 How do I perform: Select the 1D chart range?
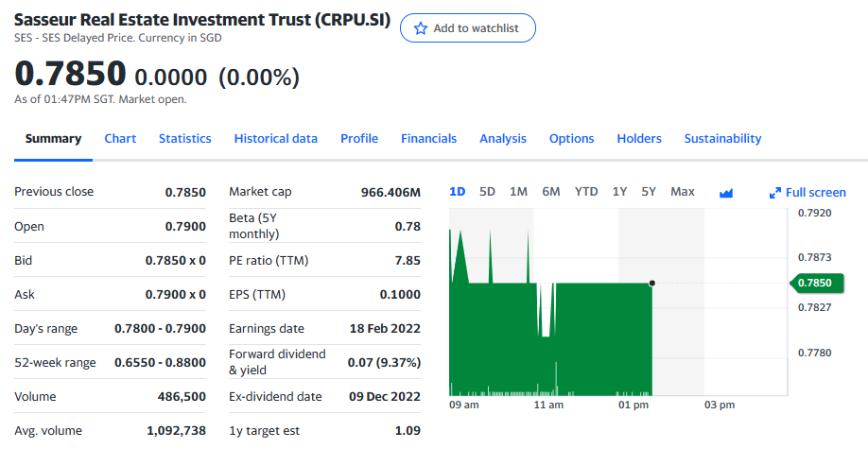458,192
